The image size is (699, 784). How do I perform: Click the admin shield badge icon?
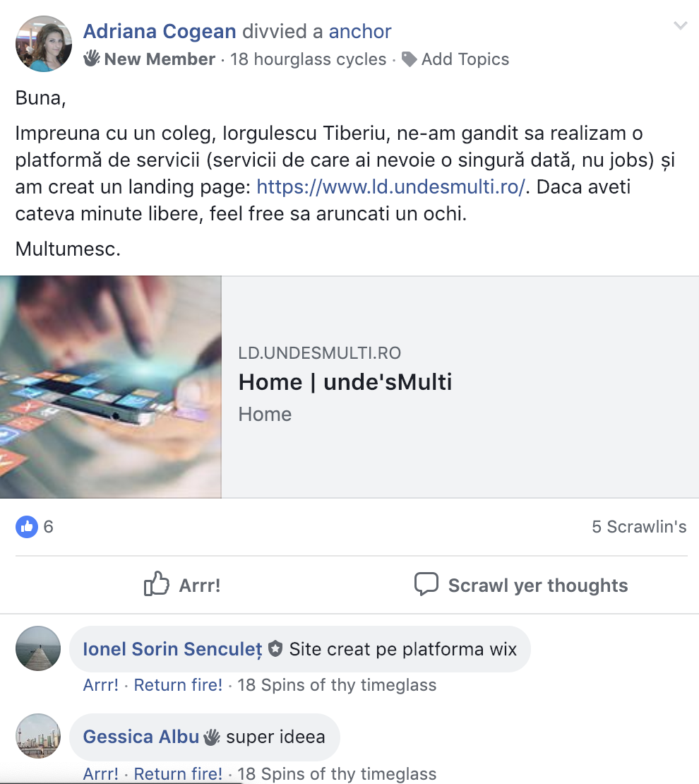275,649
